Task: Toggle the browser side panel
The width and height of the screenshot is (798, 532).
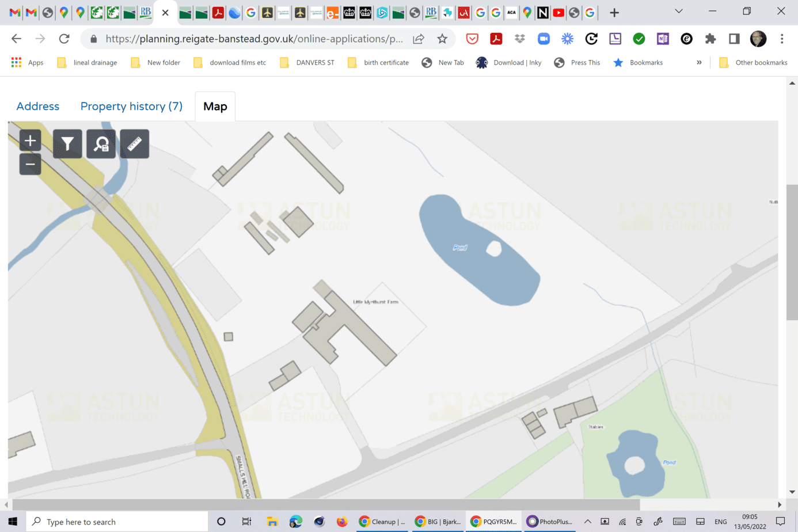Action: (x=734, y=39)
